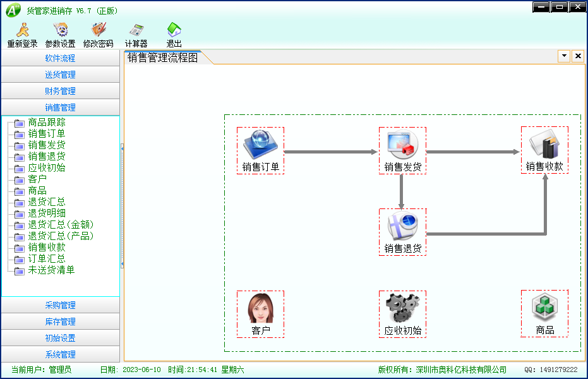Image resolution: width=588 pixels, height=379 pixels.
Task: Expand the 库存管理 sidebar section
Action: pos(61,322)
